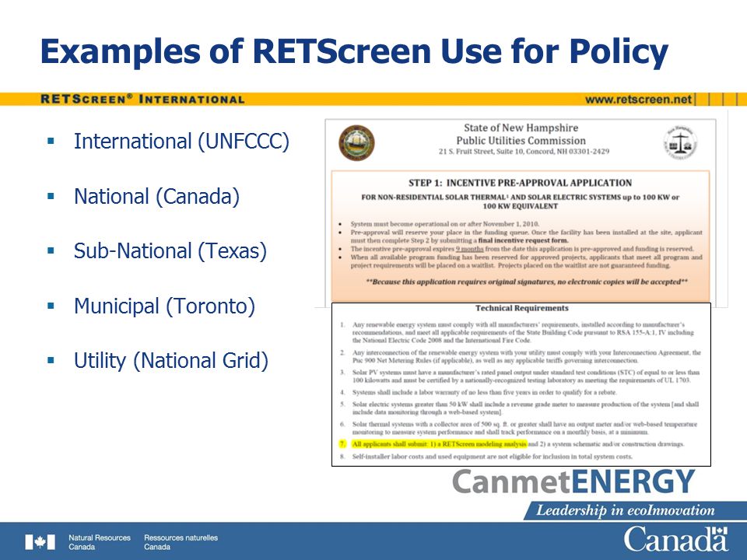
Task: Select 'Sub-National (Texas)' bullet
Action: (170, 251)
